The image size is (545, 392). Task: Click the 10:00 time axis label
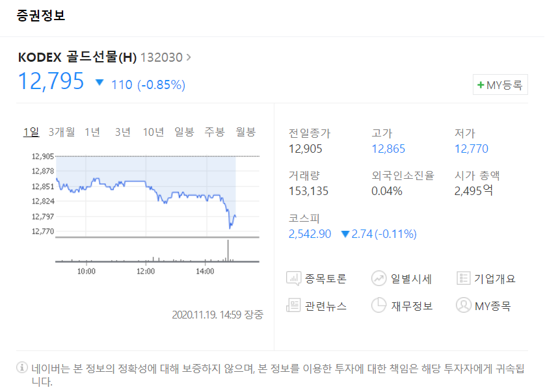pyautogui.click(x=86, y=271)
